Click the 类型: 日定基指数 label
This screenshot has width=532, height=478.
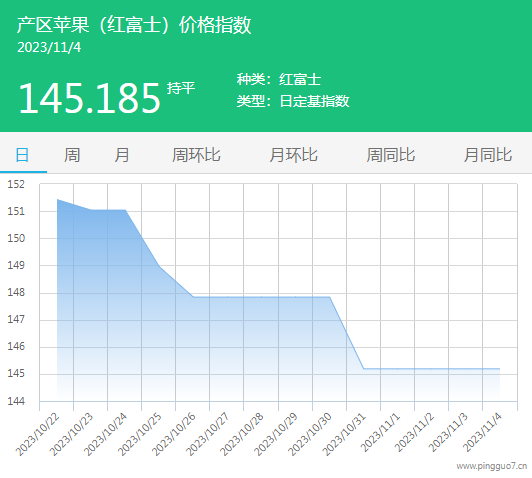293,101
